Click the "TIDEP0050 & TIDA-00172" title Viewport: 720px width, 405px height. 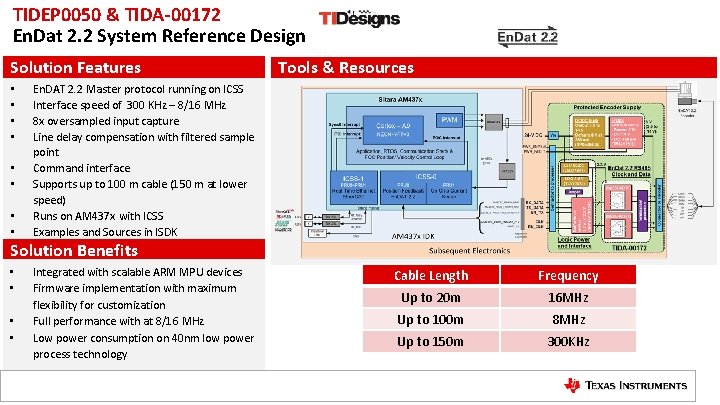click(117, 15)
